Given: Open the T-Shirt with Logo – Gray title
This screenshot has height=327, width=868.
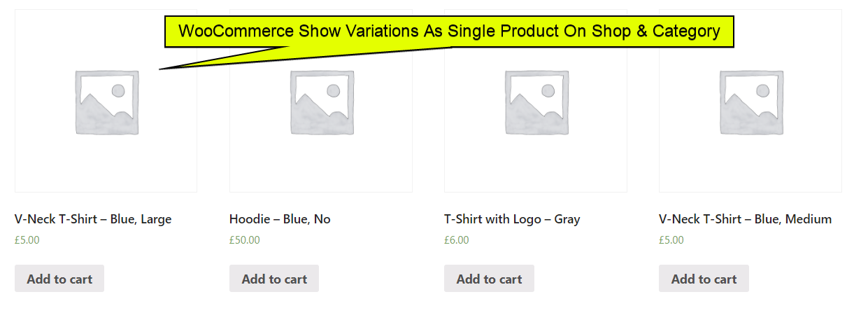Looking at the screenshot, I should (x=512, y=219).
